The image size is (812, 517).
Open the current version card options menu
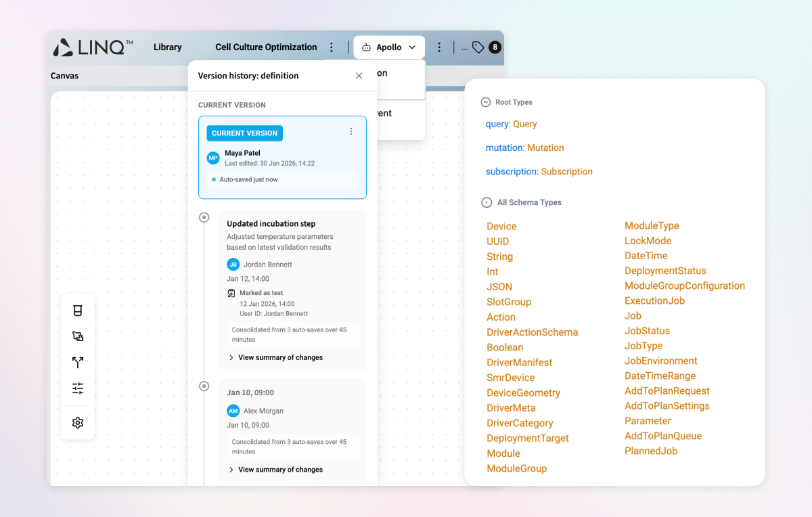(x=351, y=131)
